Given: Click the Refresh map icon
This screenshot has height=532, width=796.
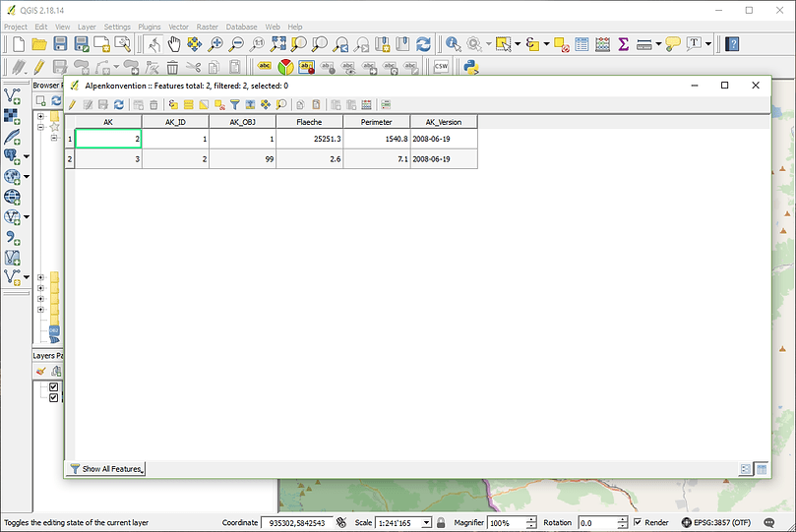Looking at the screenshot, I should [423, 44].
